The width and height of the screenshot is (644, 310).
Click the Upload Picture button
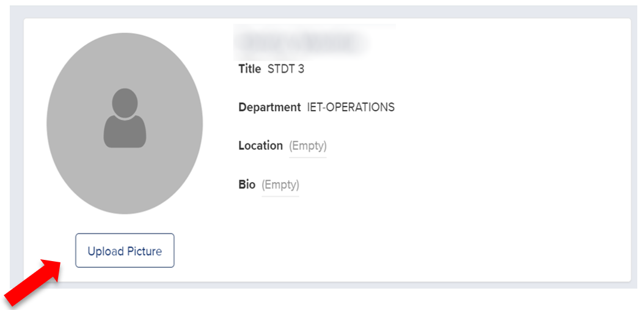[x=125, y=251]
